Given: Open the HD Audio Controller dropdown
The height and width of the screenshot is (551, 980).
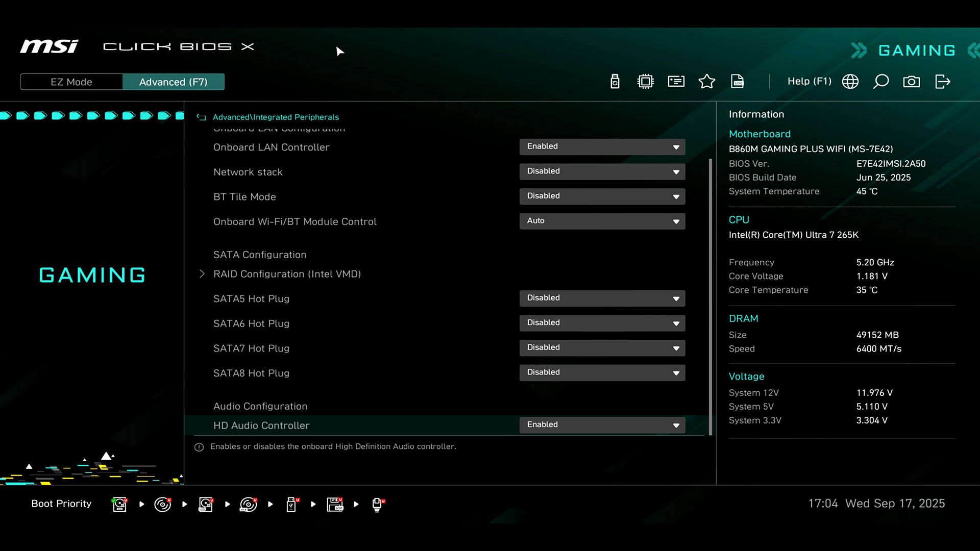Looking at the screenshot, I should coord(602,425).
